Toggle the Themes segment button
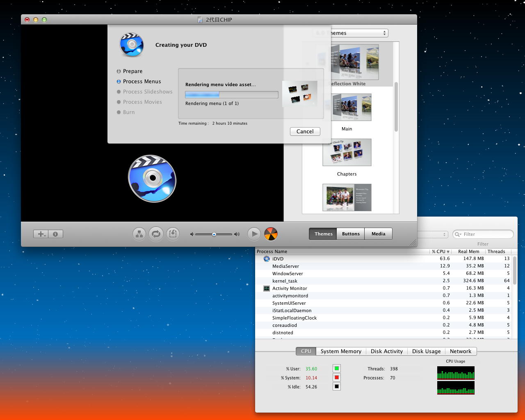The height and width of the screenshot is (420, 525). point(323,234)
